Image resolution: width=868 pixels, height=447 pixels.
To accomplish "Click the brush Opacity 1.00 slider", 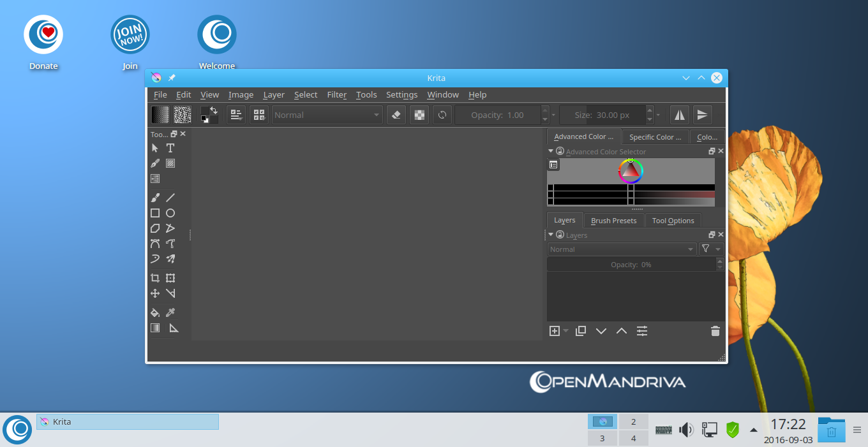I will tap(497, 115).
